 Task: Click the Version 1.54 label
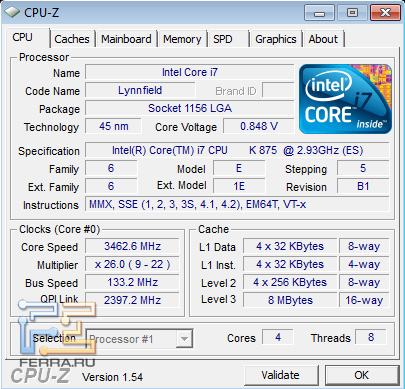[x=112, y=377]
